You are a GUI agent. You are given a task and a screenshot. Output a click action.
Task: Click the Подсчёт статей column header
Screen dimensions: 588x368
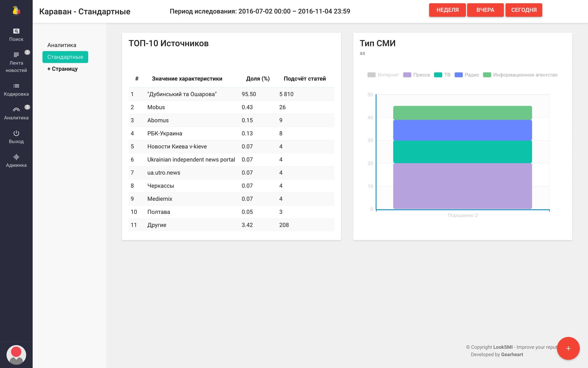click(x=305, y=79)
